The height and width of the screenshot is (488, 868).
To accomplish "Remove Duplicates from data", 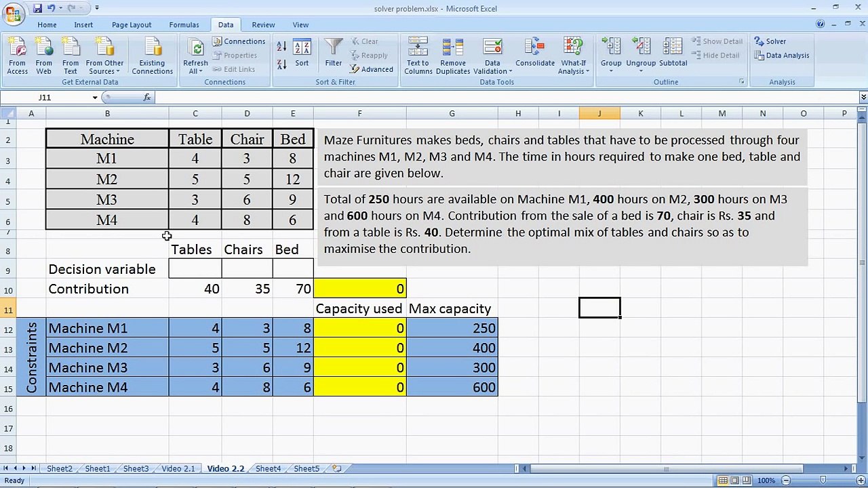I will [x=452, y=57].
